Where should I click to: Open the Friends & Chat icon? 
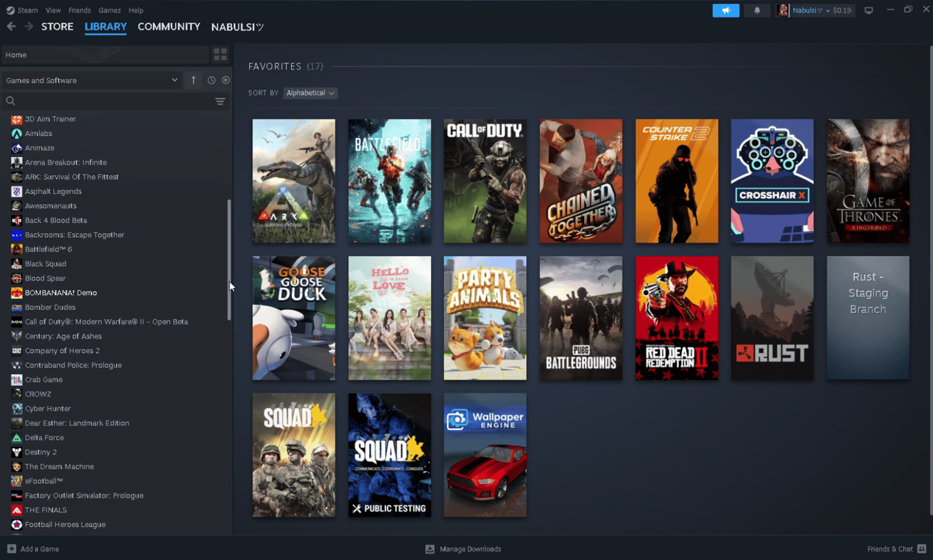point(922,549)
